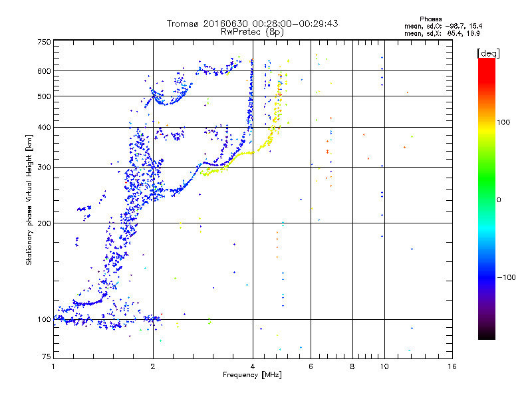Click the '1' x-axis tick label
The height and width of the screenshot is (399, 532).
53,366
